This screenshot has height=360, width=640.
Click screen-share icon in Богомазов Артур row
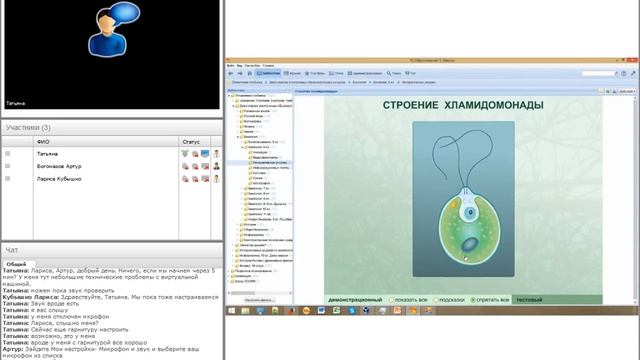(205, 166)
